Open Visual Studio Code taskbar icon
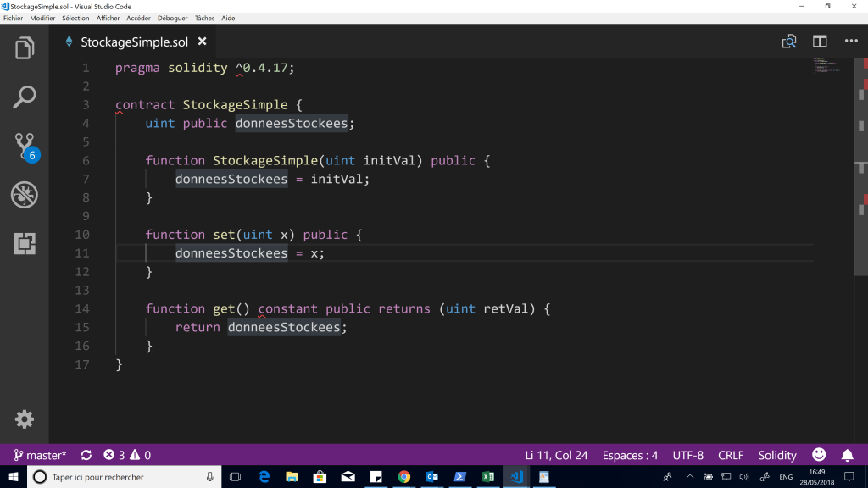 516,477
